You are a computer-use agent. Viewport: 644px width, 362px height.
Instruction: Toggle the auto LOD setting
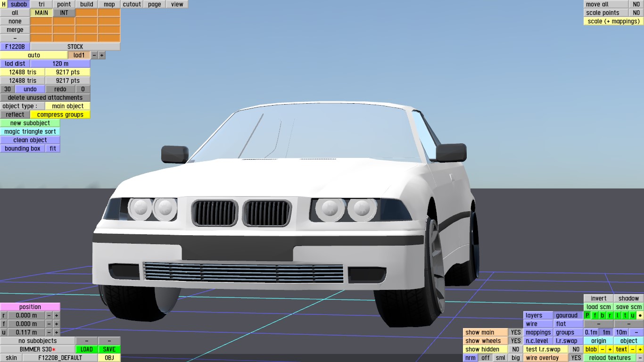(34, 55)
